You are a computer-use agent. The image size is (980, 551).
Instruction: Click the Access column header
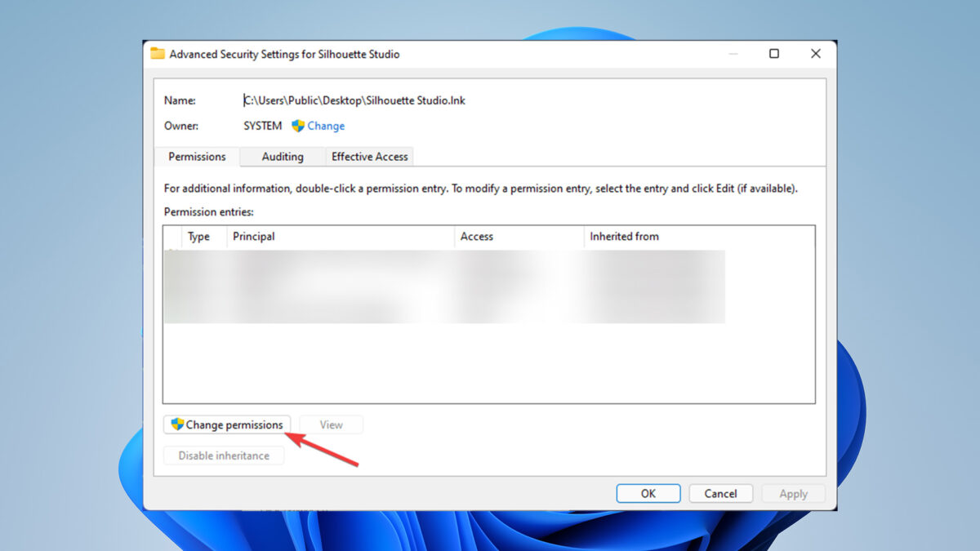519,237
